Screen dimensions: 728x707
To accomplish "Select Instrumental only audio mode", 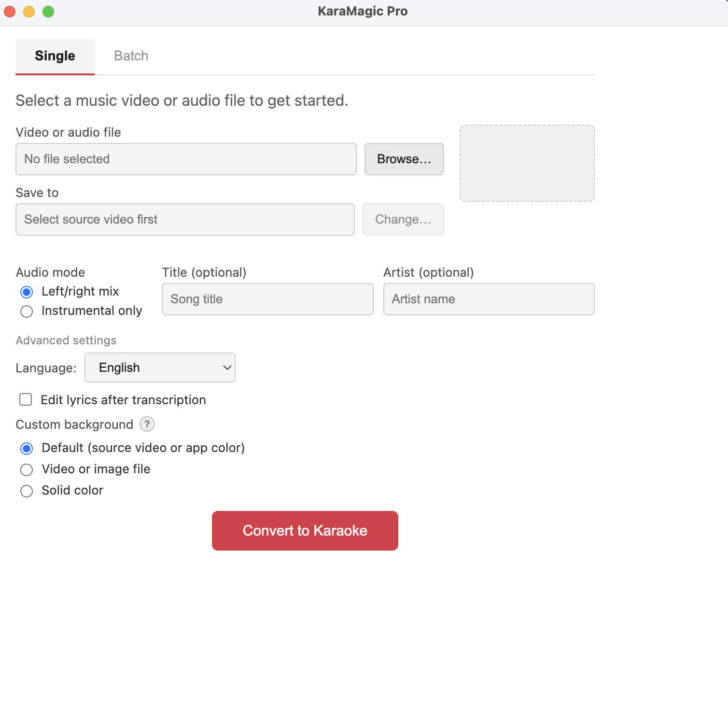I will (27, 311).
